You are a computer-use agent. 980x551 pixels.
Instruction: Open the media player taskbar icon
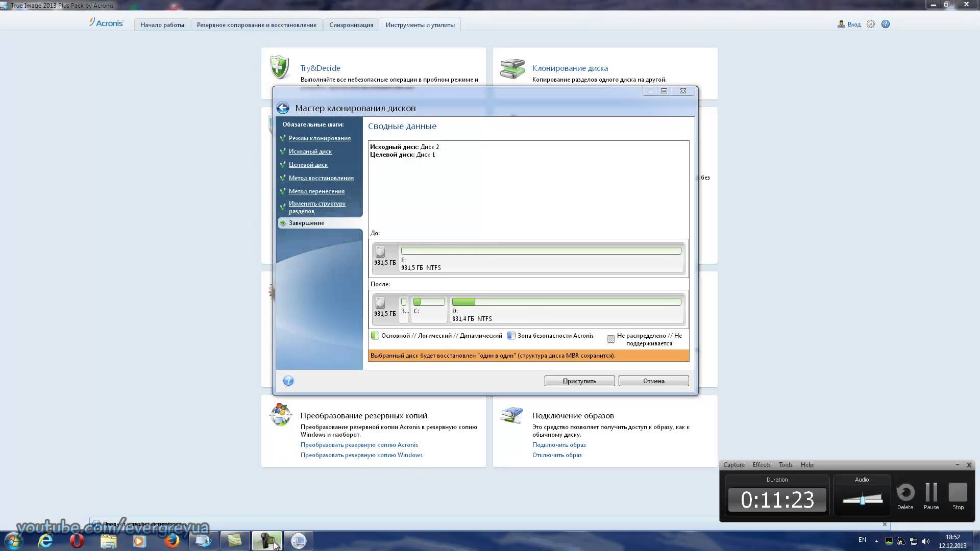click(x=139, y=541)
